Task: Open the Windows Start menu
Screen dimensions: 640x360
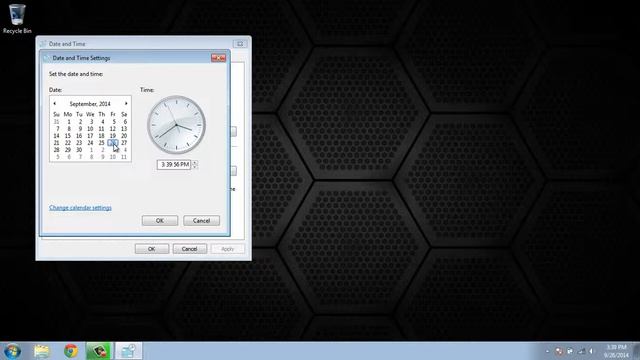Action: pos(12,351)
